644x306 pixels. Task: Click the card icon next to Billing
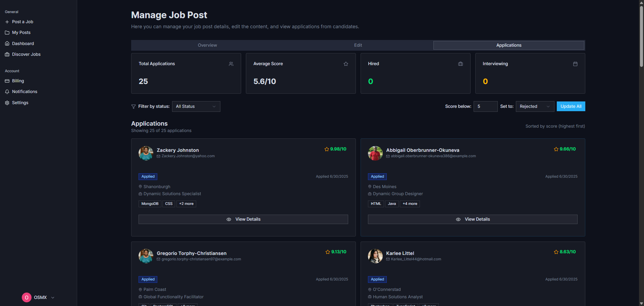[x=7, y=81]
